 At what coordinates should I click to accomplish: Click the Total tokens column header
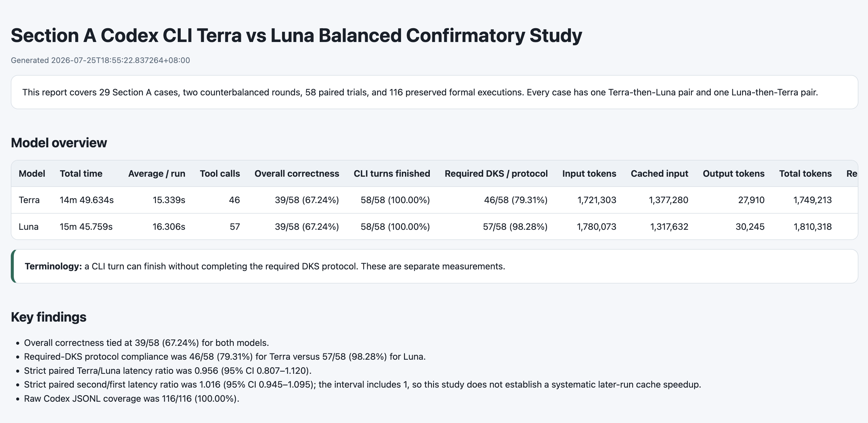coord(805,173)
